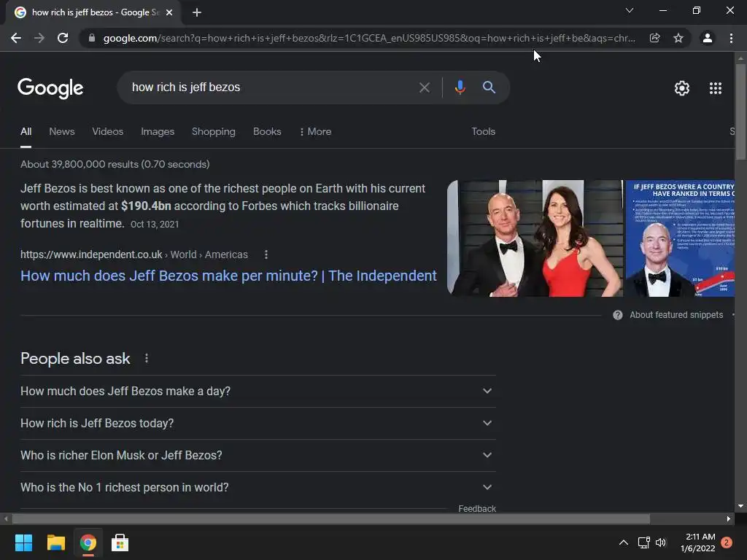Click the forward navigation arrow
Image resolution: width=747 pixels, height=560 pixels.
[x=39, y=38]
